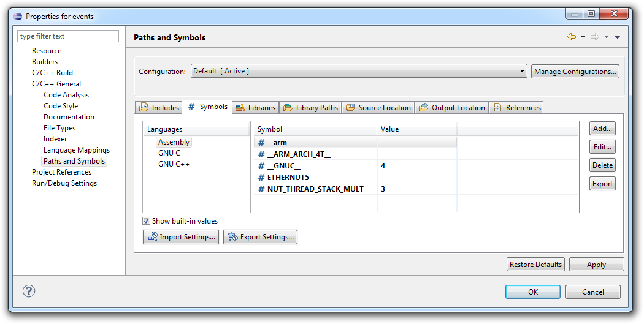Click the hash icon beside __ARM_ARCH_4T__
Viewport: 644px width, 324px height.
tap(261, 154)
